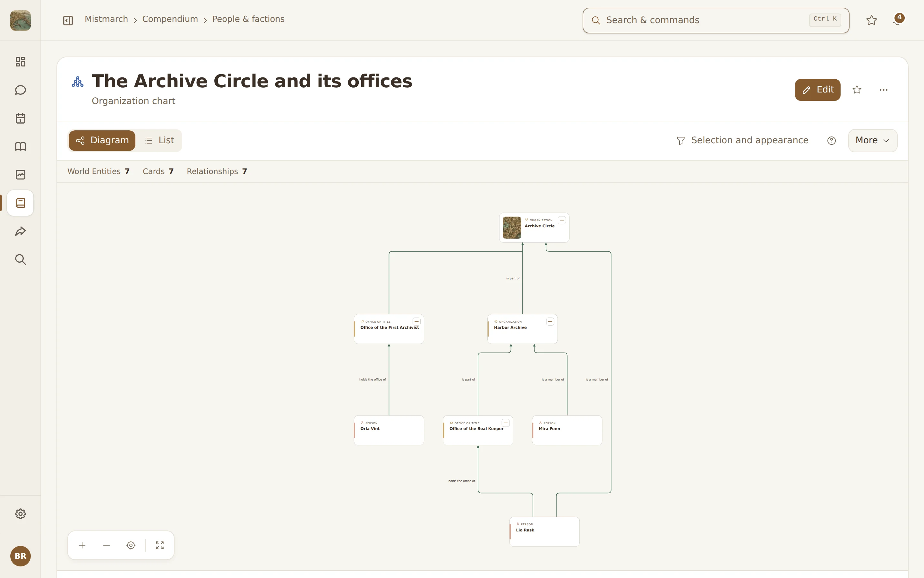The width and height of the screenshot is (924, 578).
Task: Open notifications bell with badge 4
Action: point(898,20)
